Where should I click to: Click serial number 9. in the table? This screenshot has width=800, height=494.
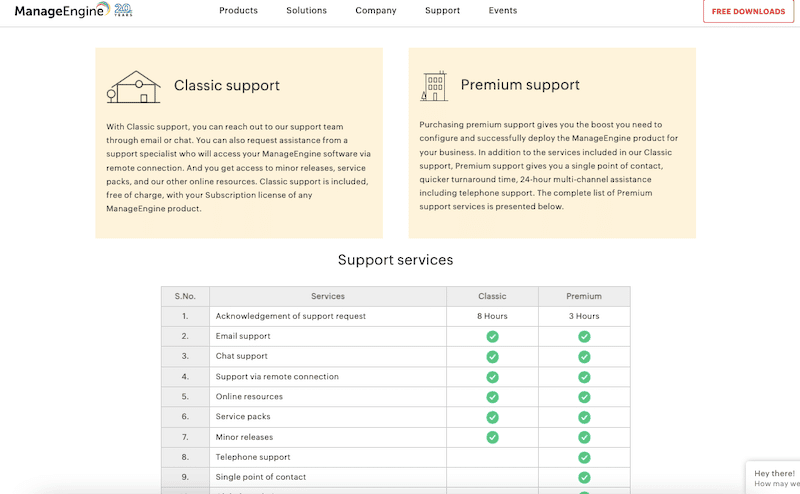(x=185, y=477)
